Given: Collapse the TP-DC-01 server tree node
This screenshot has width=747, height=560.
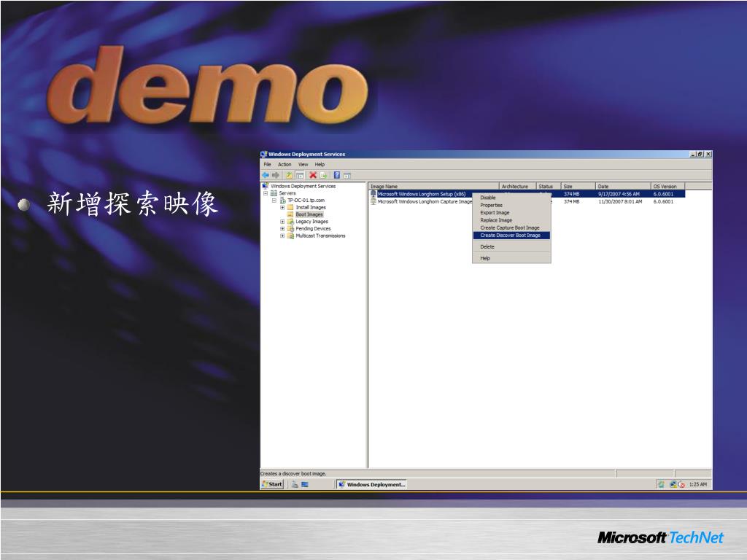Looking at the screenshot, I should 274,200.
